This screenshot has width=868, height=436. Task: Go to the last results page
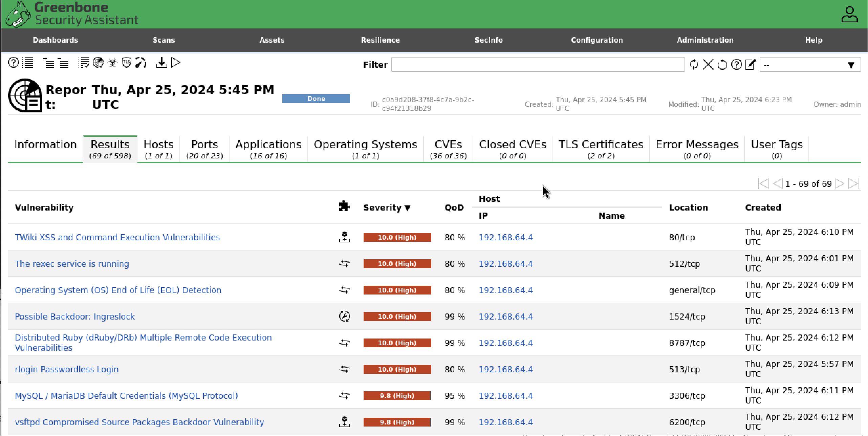pos(853,183)
